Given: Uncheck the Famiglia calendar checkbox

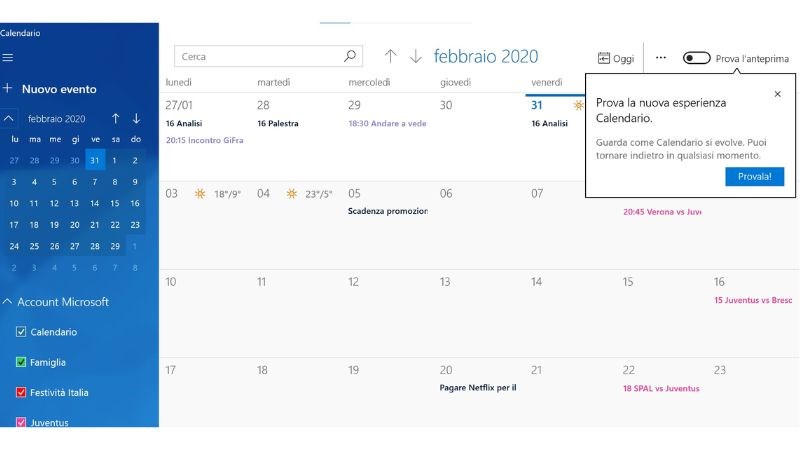Looking at the screenshot, I should click(21, 362).
